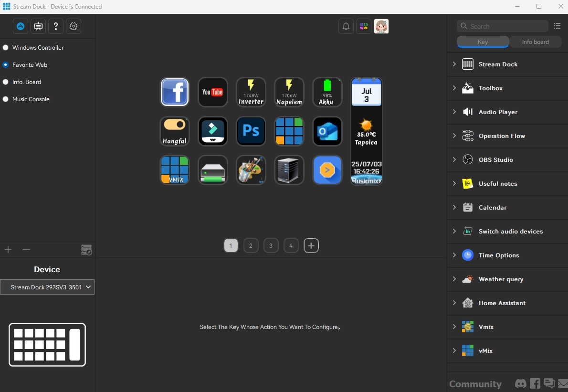Open the email community icon

[563, 383]
